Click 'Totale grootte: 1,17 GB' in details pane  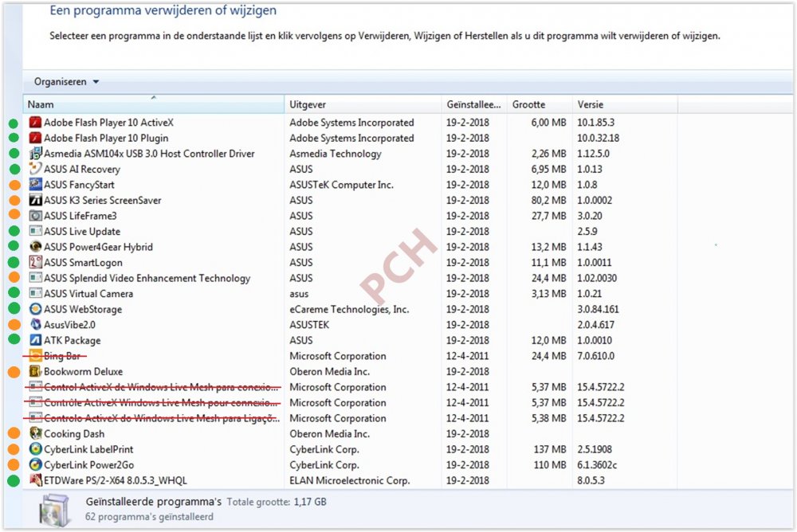coord(277,502)
